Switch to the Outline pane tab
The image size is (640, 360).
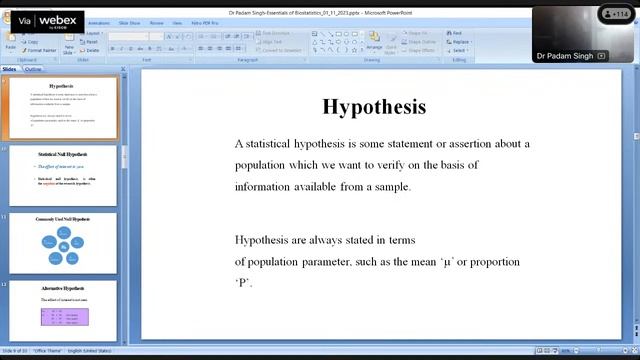[x=33, y=69]
